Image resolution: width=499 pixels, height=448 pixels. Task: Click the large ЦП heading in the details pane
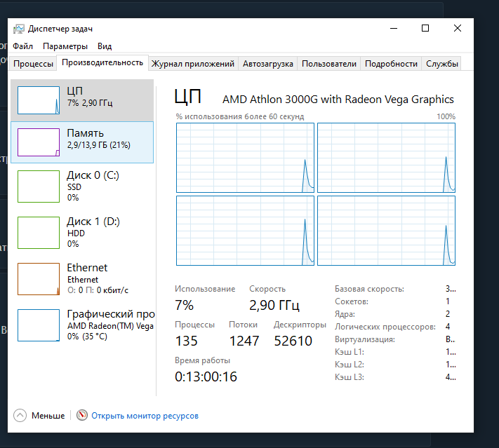(x=188, y=97)
